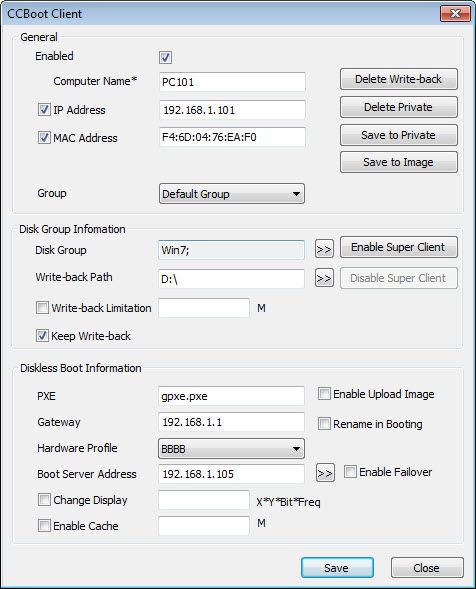Click the IP Address input field
This screenshot has width=476, height=589.
coord(232,110)
